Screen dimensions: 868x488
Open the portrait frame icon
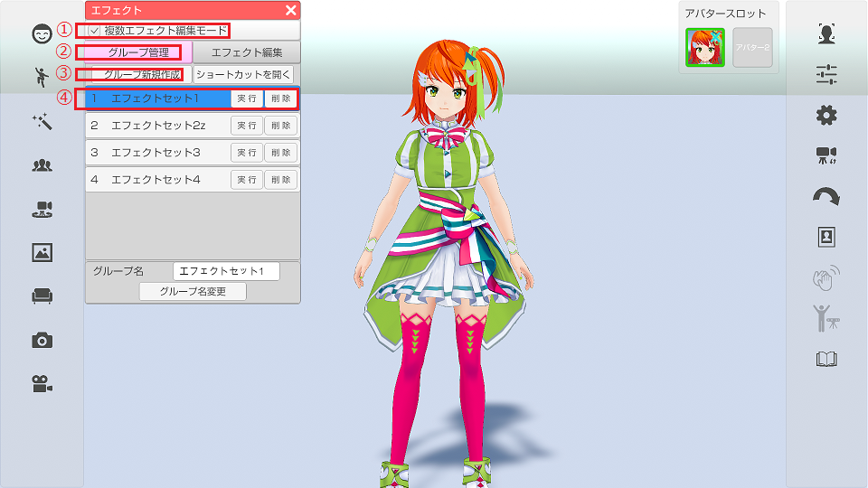826,237
